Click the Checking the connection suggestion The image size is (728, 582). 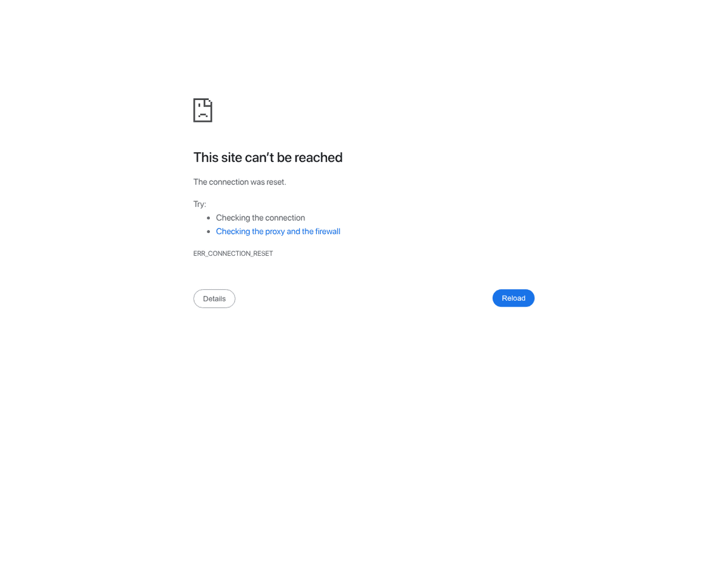[x=260, y=218]
